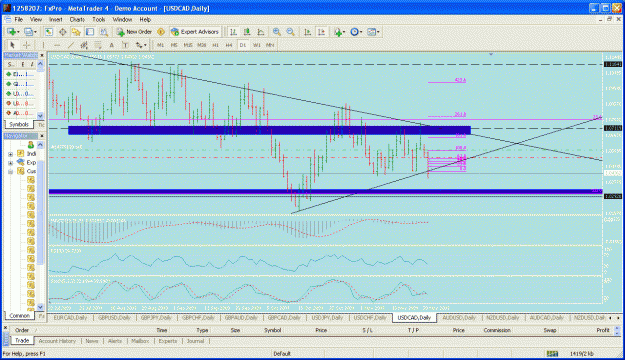Zoom in on the chart
The width and height of the screenshot is (625, 360).
click(277, 32)
